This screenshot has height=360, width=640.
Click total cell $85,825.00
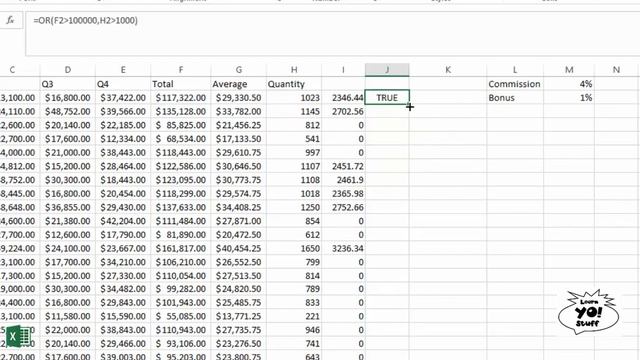point(181,125)
